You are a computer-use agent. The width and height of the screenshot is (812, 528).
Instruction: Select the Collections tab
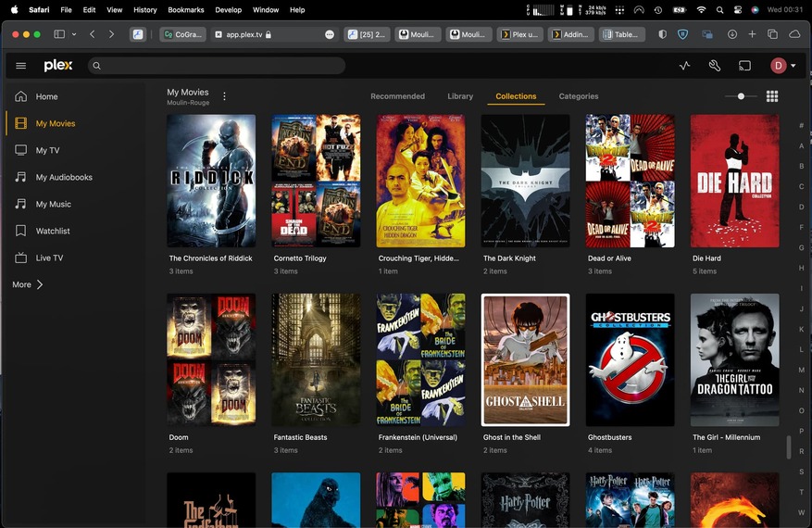click(x=516, y=96)
